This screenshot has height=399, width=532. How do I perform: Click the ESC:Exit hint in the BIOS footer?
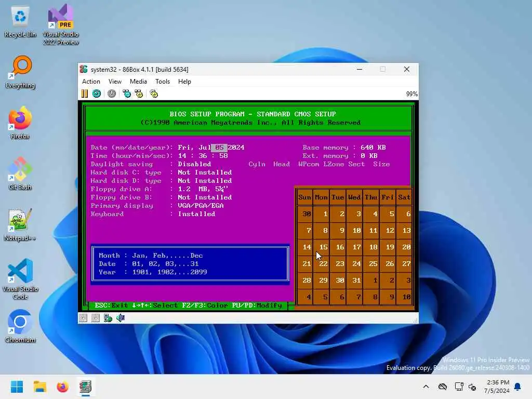111,305
